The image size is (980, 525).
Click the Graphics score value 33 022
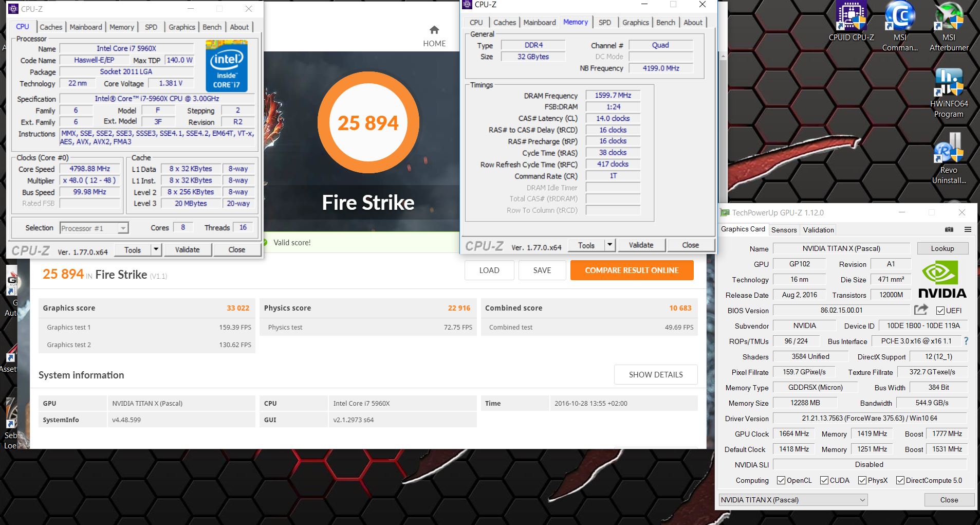pos(238,308)
